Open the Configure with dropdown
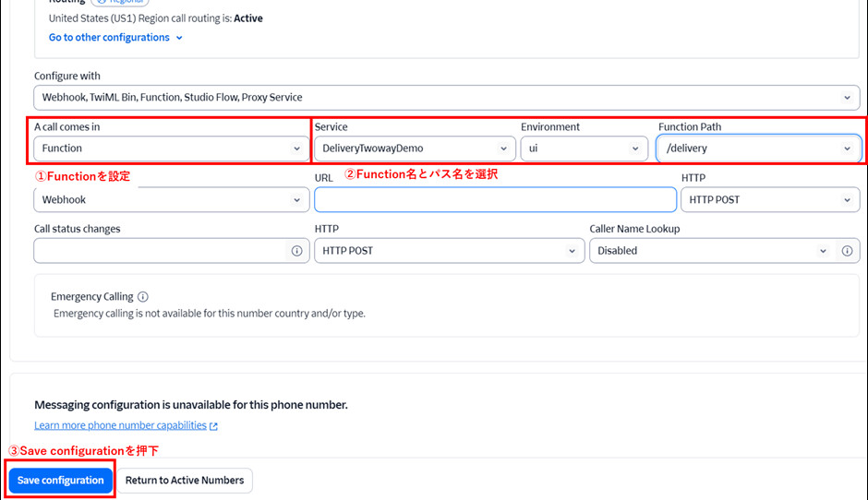 click(446, 97)
